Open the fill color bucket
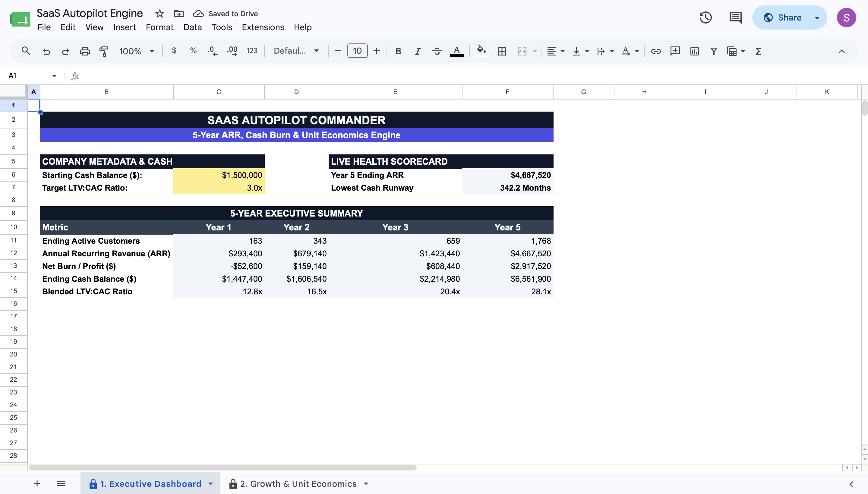 (x=481, y=51)
